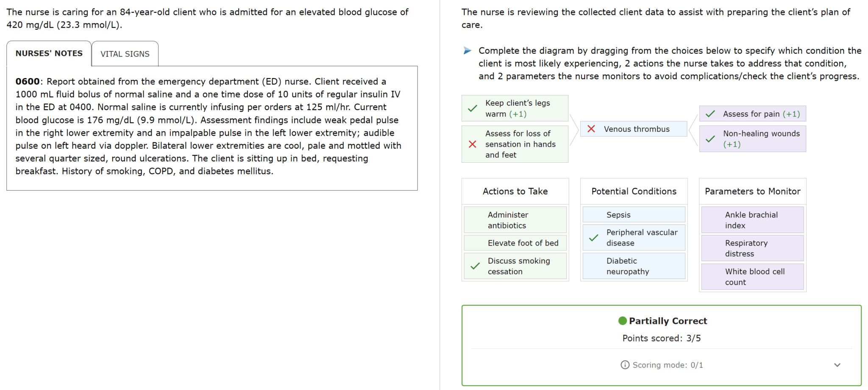Click the info icon next to Scoring mode
Screen dimensions: 868x390
click(x=624, y=365)
